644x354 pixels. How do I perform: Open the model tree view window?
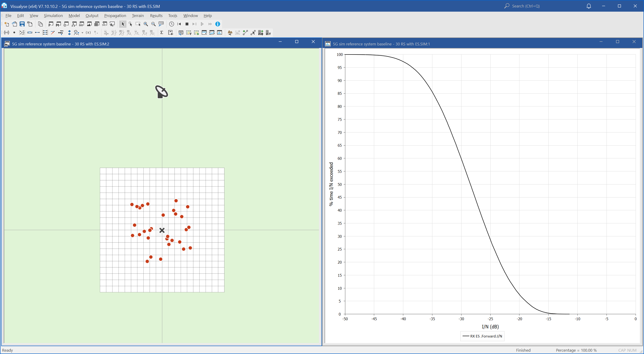(x=74, y=24)
